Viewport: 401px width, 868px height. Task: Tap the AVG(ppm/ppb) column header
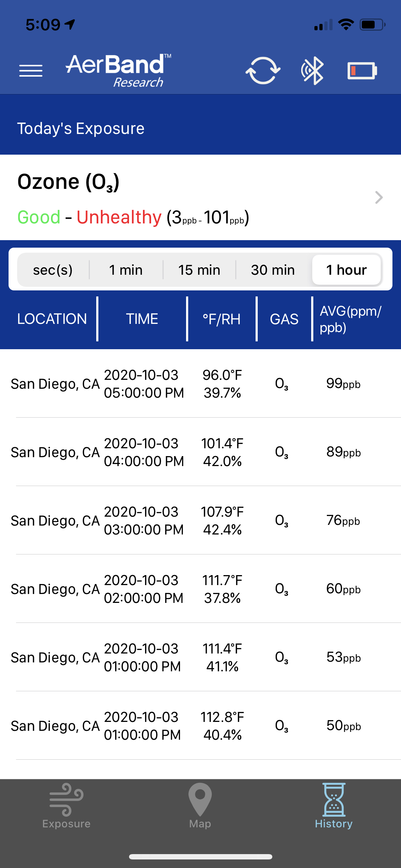351,319
